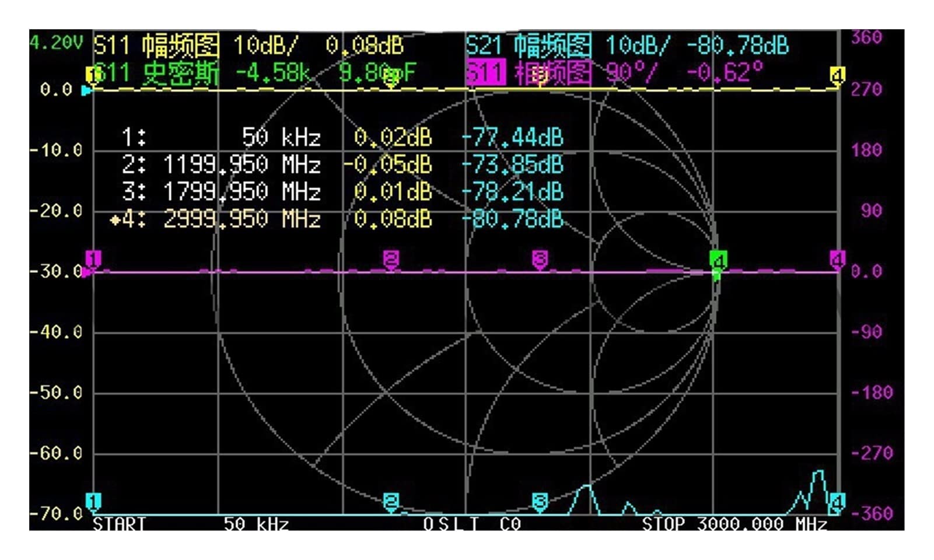This screenshot has height=560, width=934.
Task: Tap the magenta -360 phase axis label
Action: pos(872,514)
